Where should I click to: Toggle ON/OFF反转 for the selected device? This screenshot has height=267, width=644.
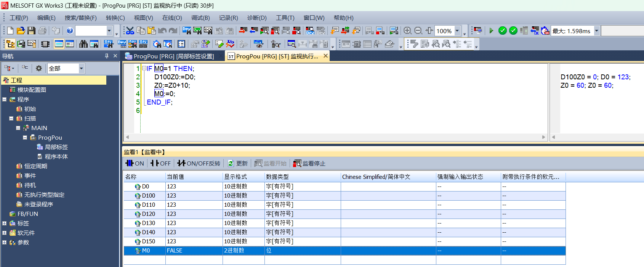(199, 163)
